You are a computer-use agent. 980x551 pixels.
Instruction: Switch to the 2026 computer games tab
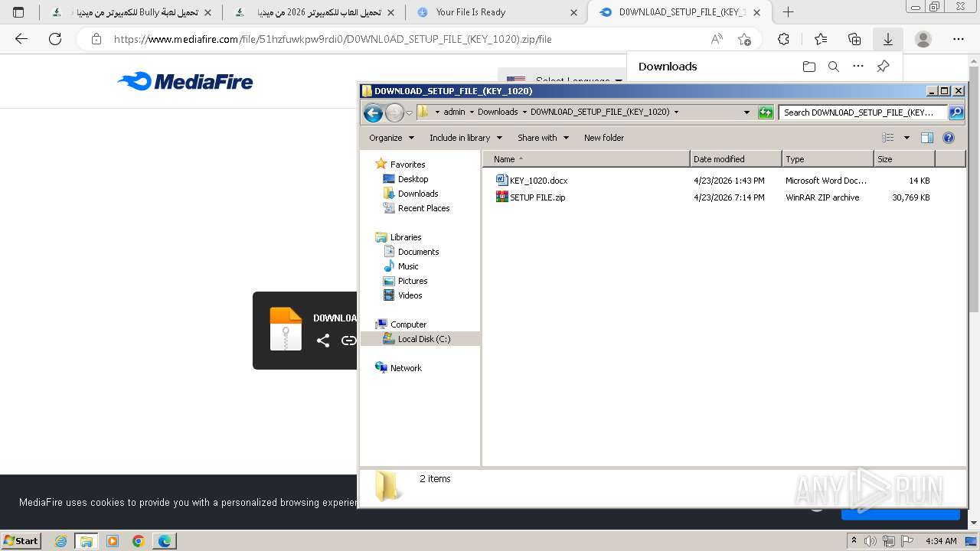315,12
